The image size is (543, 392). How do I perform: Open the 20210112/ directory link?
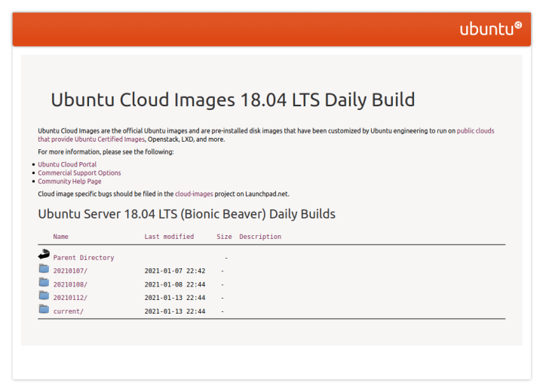pos(70,298)
